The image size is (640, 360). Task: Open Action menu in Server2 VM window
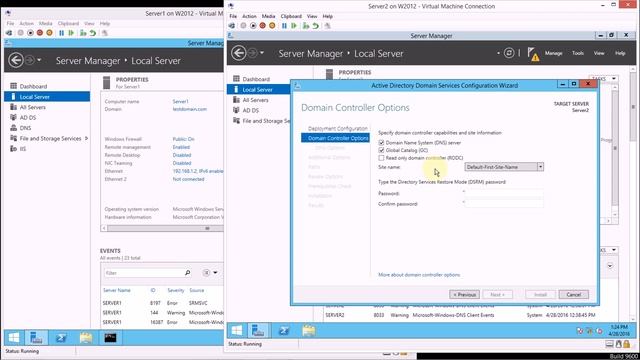[249, 16]
